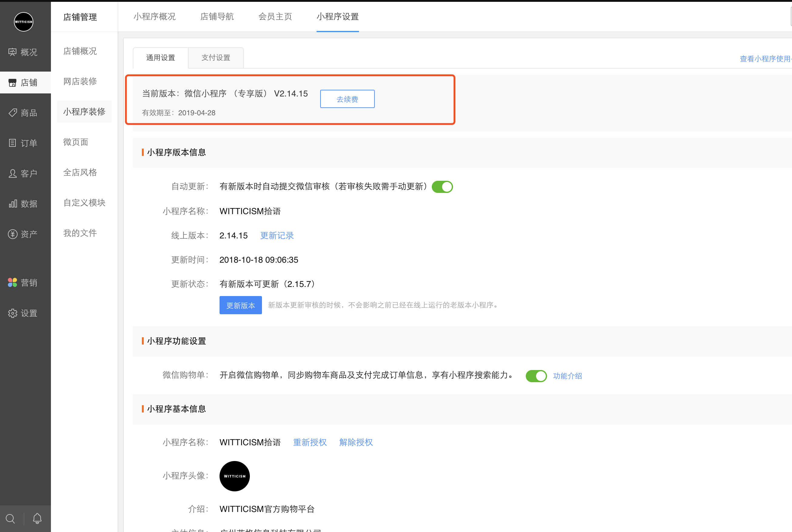
Task: Toggle the 自动更新 auto-update switch
Action: 442,187
